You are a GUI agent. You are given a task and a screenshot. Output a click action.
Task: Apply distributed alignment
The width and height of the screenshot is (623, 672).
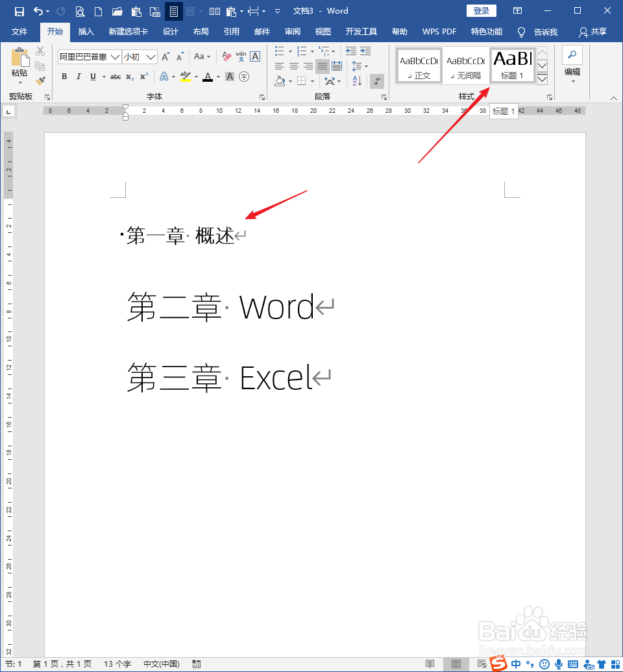(x=337, y=66)
